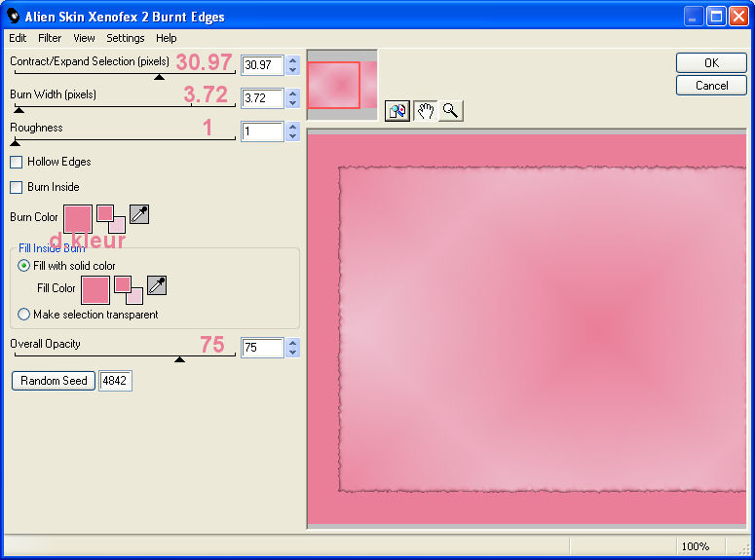Select the hand pan tool
The height and width of the screenshot is (560, 755).
pyautogui.click(x=425, y=111)
